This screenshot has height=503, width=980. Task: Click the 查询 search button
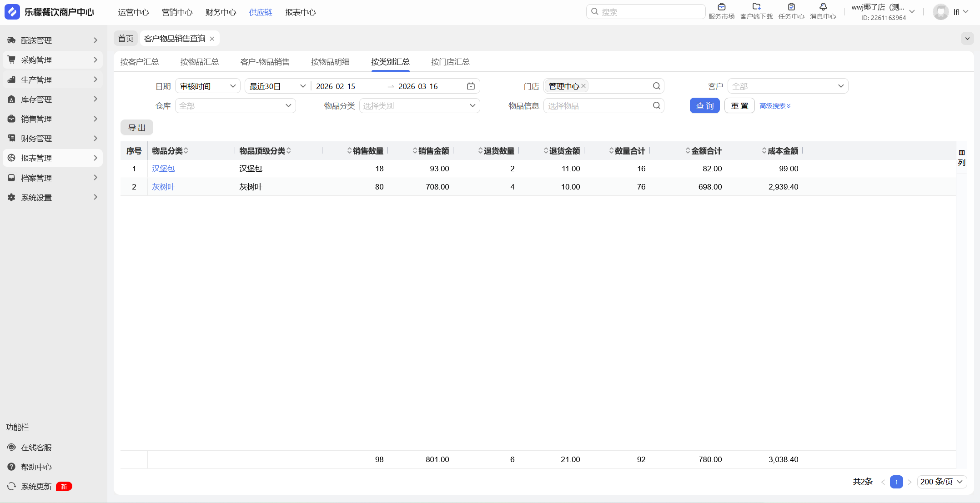pyautogui.click(x=704, y=106)
